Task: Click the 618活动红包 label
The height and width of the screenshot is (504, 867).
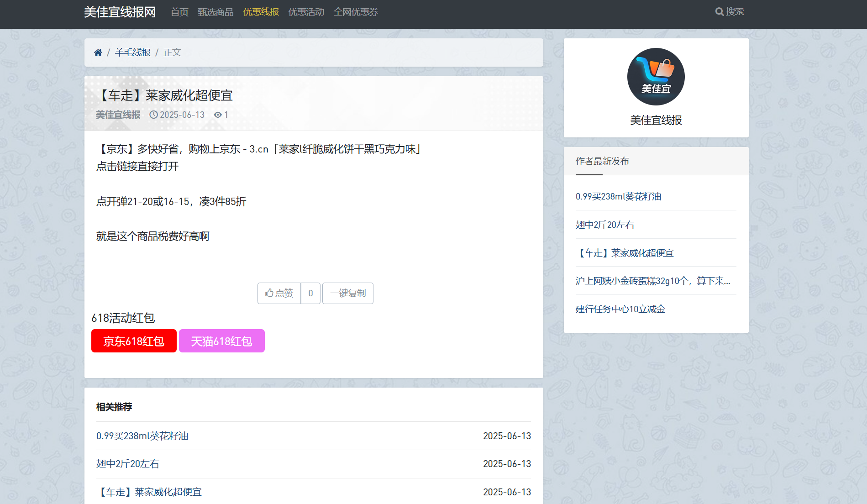Action: pos(123,318)
